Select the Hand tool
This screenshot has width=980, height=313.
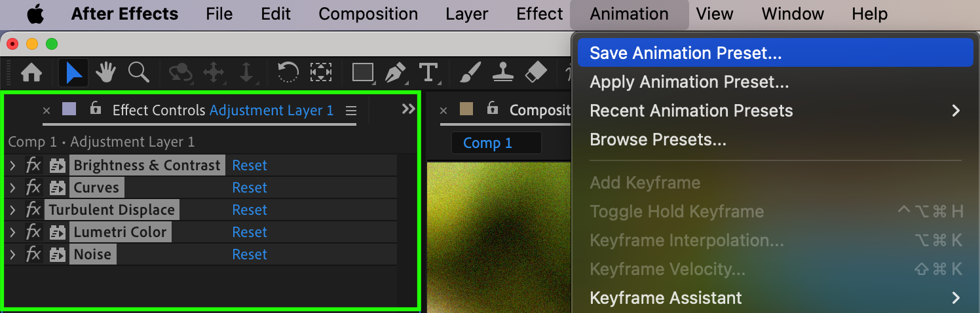(105, 72)
